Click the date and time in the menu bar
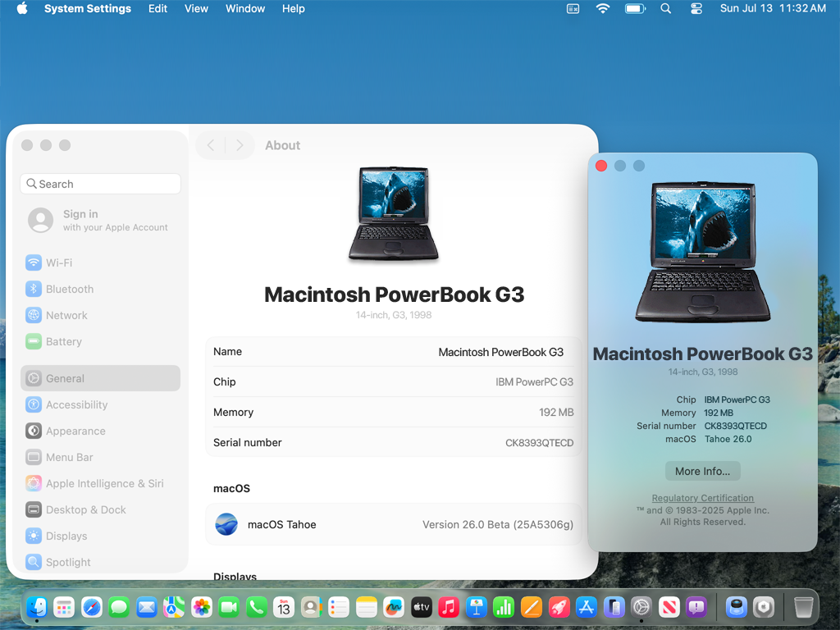This screenshot has height=630, width=840. pos(773,8)
